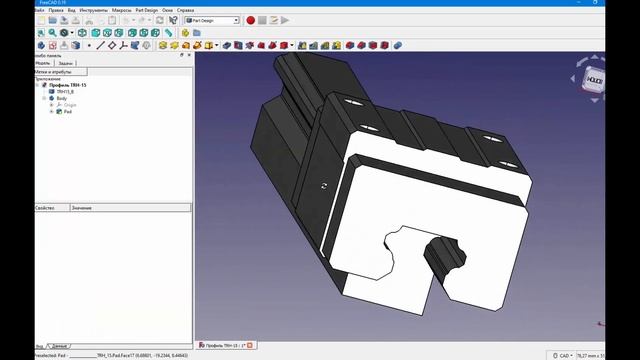Click the Fit Selection magnifier icon
The width and height of the screenshot is (640, 360).
[52, 33]
